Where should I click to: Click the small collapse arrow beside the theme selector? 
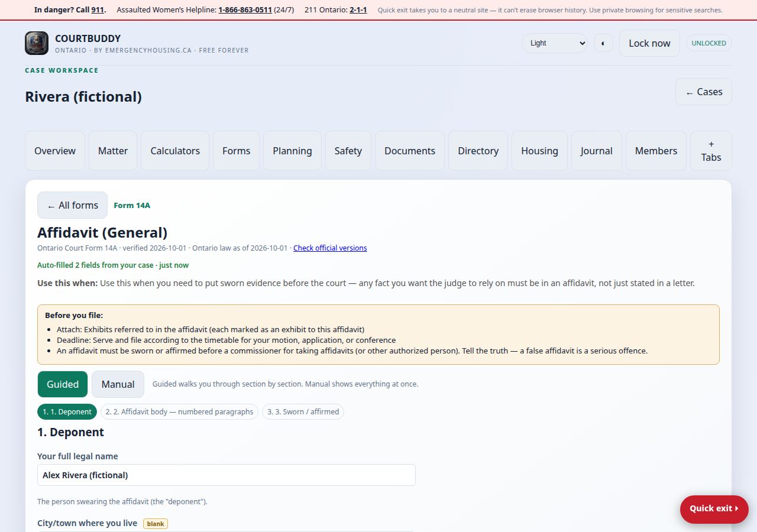(x=603, y=43)
